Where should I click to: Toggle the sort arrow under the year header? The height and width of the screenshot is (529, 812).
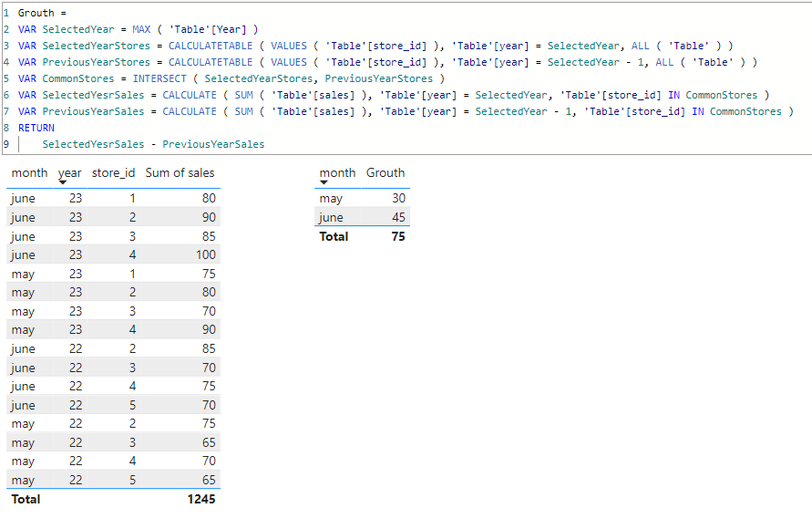click(63, 182)
